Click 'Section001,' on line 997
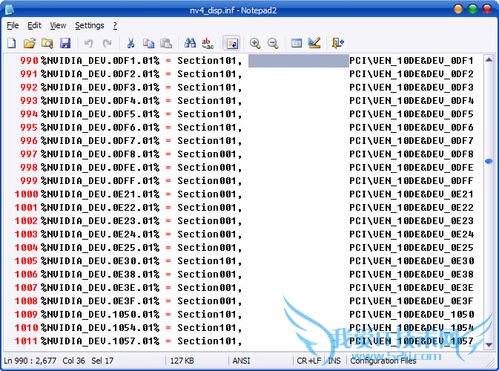Screen dimensions: 499x371 (x=209, y=154)
